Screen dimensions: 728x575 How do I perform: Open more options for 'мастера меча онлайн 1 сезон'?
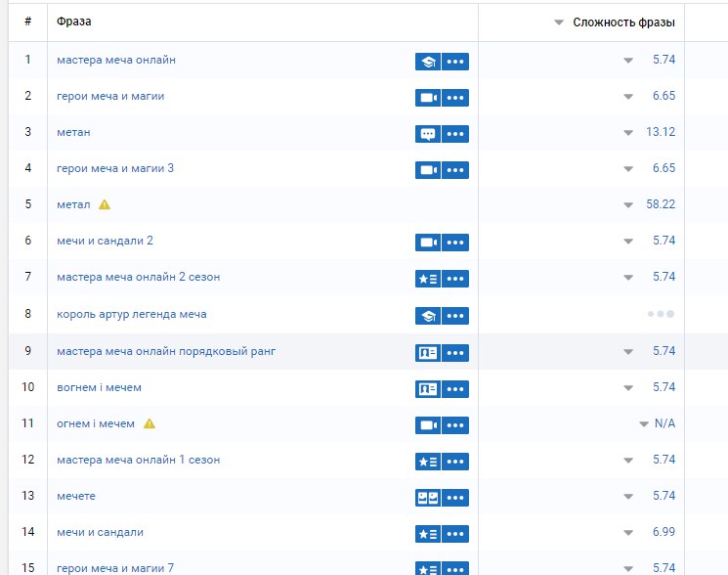coord(455,462)
